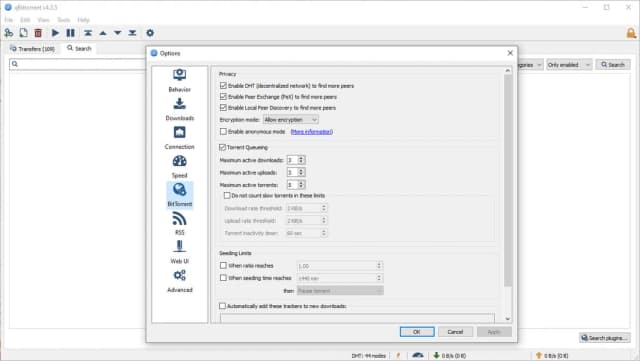Open the Only enabled plugins dropdown
The image size is (640, 361).
[x=569, y=65]
